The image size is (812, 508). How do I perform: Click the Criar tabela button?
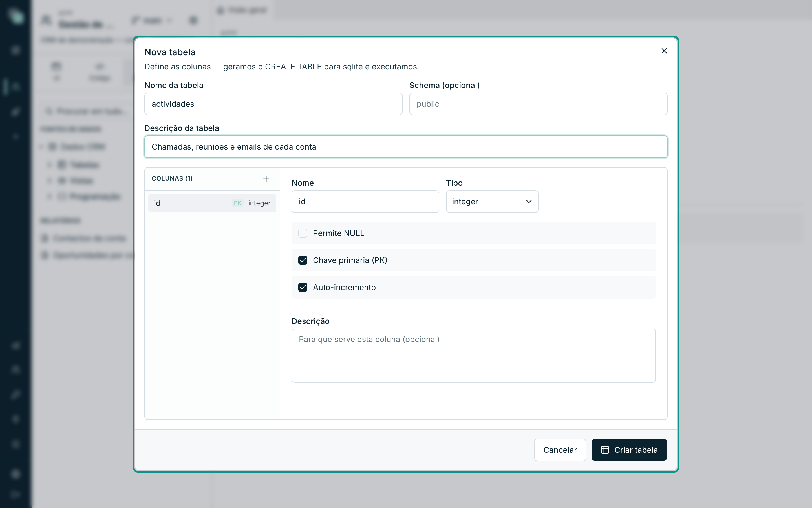629,450
